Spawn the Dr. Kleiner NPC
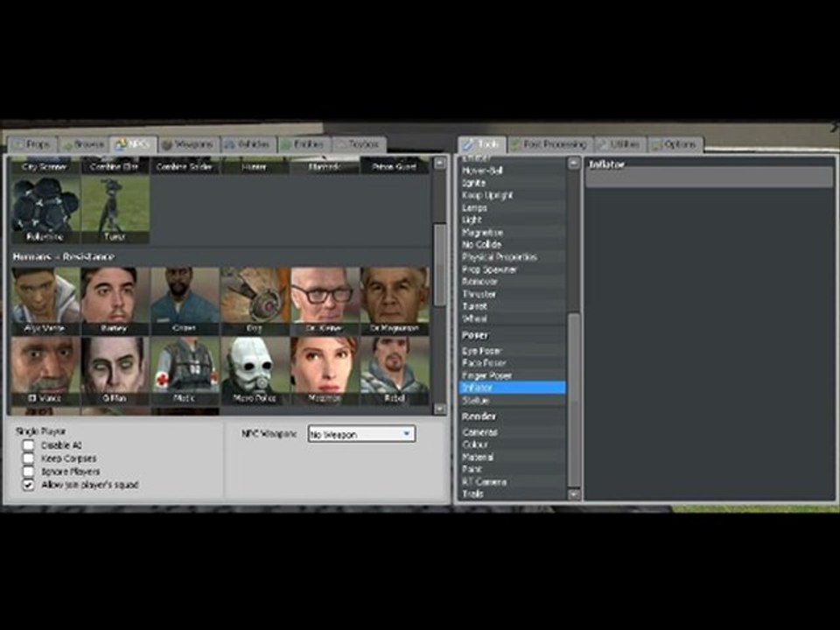Viewport: 840px width, 630px height. coord(325,301)
